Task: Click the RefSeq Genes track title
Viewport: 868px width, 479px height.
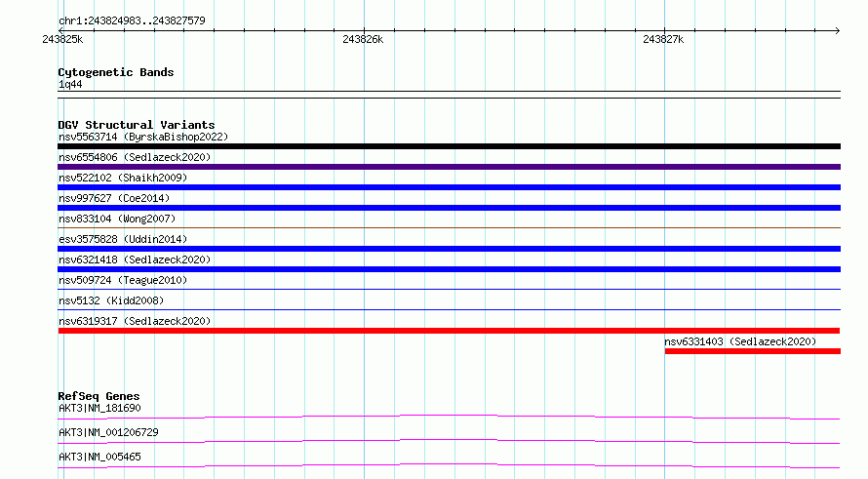Action: tap(99, 396)
